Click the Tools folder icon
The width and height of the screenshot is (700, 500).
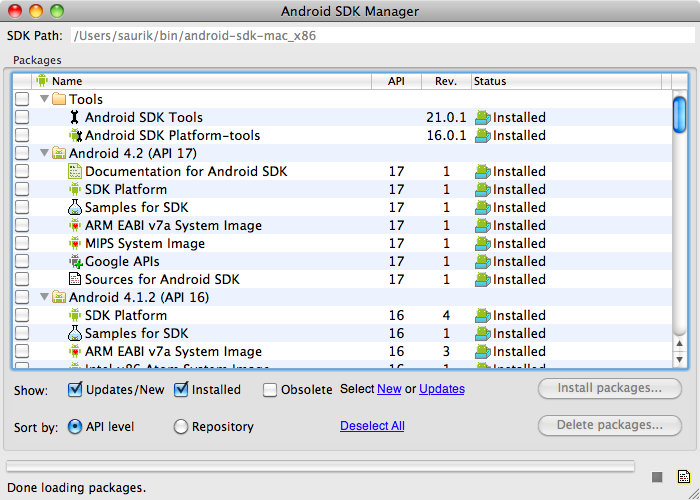tap(59, 99)
